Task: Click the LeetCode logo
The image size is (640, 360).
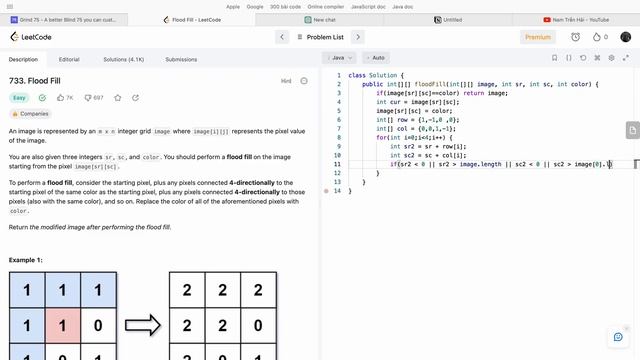Action: point(31,37)
